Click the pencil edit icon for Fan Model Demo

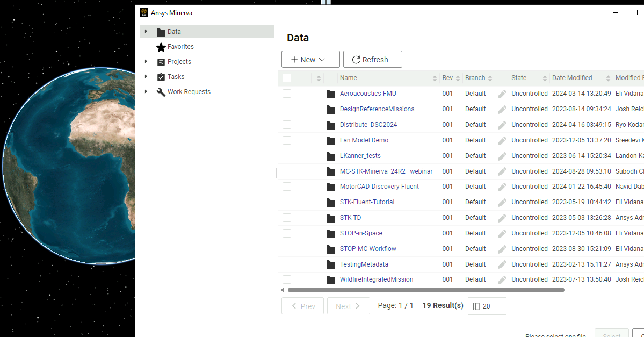[x=502, y=140]
